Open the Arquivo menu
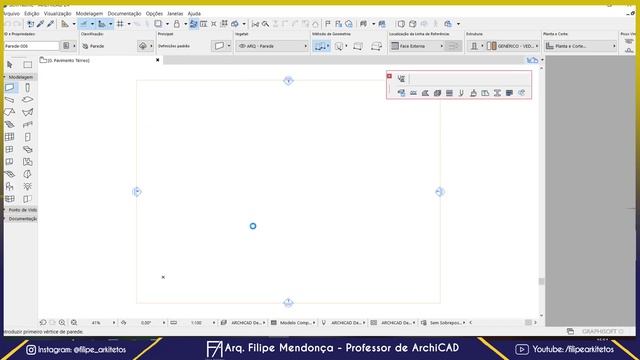This screenshot has height=360, width=640. [11, 13]
